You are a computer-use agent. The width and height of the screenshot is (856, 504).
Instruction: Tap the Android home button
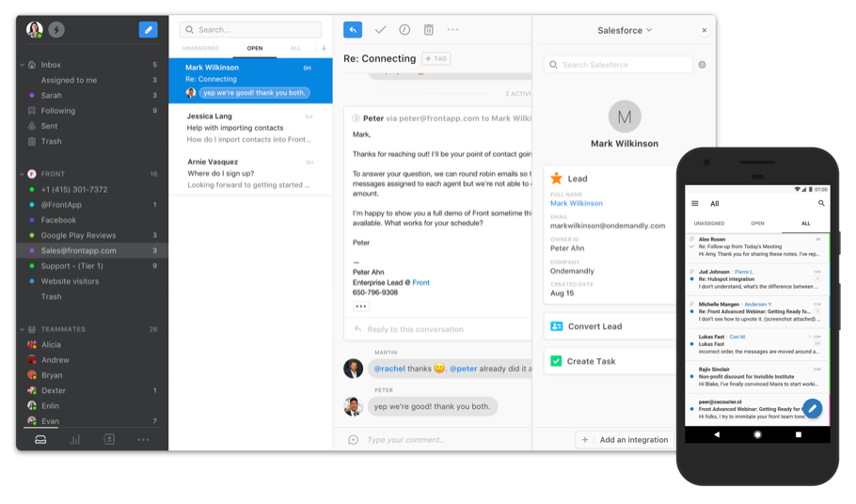(757, 434)
